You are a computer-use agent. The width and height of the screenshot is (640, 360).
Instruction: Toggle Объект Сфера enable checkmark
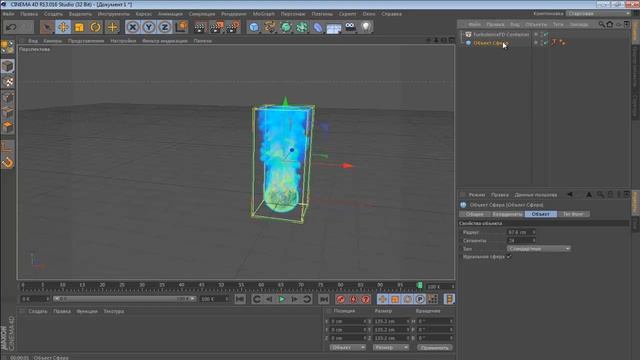pos(545,43)
